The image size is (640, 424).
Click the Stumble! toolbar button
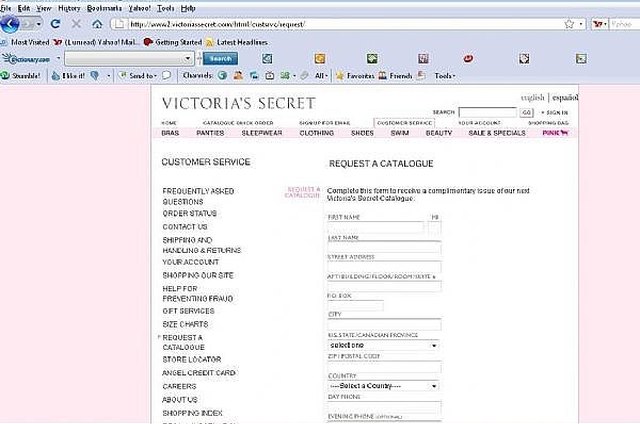pos(21,75)
